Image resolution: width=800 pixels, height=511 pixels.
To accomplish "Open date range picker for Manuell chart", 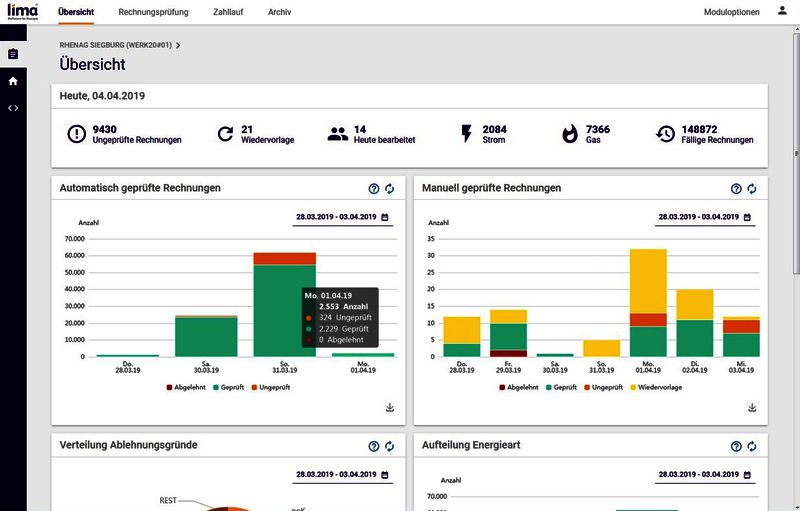I will (703, 216).
